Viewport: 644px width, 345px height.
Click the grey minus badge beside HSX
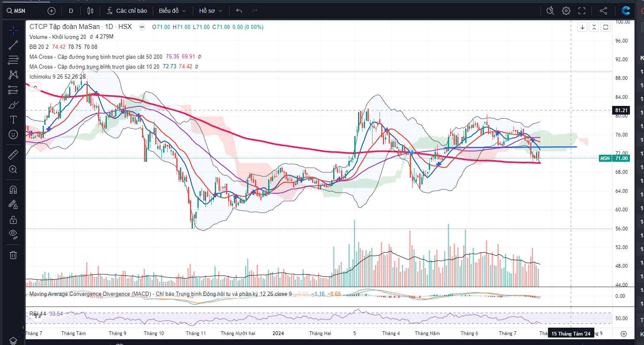(x=142, y=27)
